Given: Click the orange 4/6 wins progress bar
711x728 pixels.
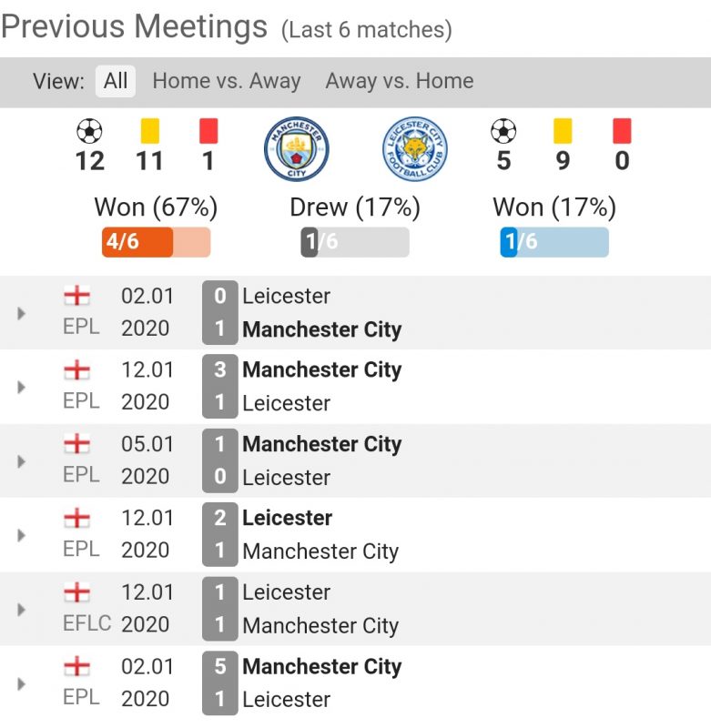Looking at the screenshot, I should click(x=156, y=242).
